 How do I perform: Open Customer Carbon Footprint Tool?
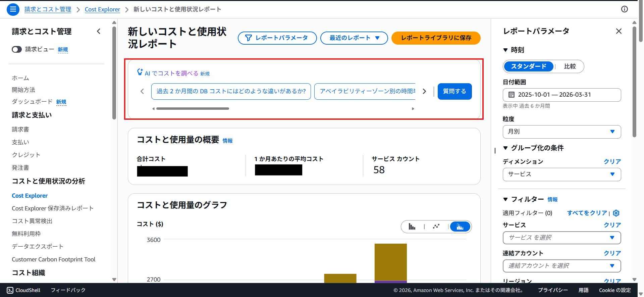[54, 259]
